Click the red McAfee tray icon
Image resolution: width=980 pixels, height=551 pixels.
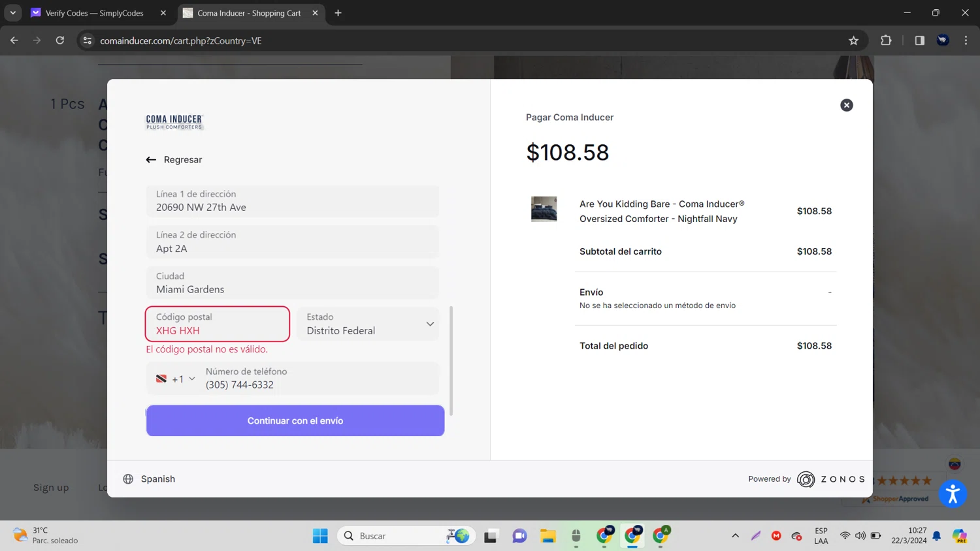(776, 536)
